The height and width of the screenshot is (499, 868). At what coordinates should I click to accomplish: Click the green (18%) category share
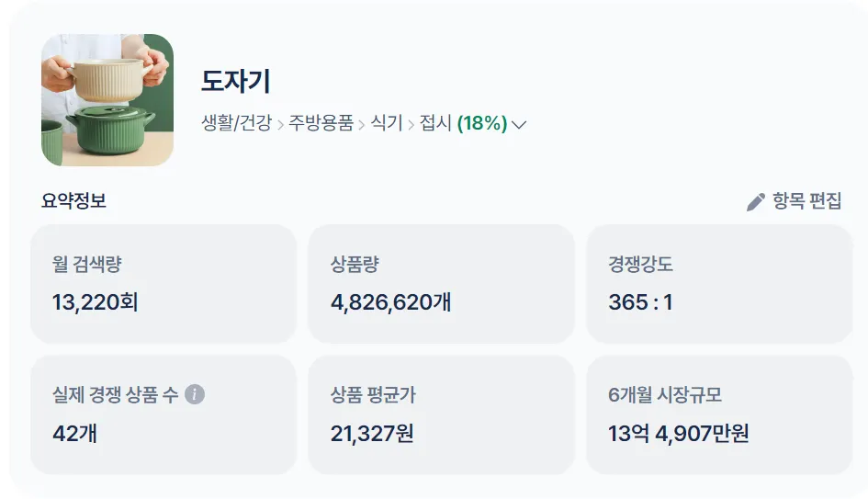click(482, 123)
